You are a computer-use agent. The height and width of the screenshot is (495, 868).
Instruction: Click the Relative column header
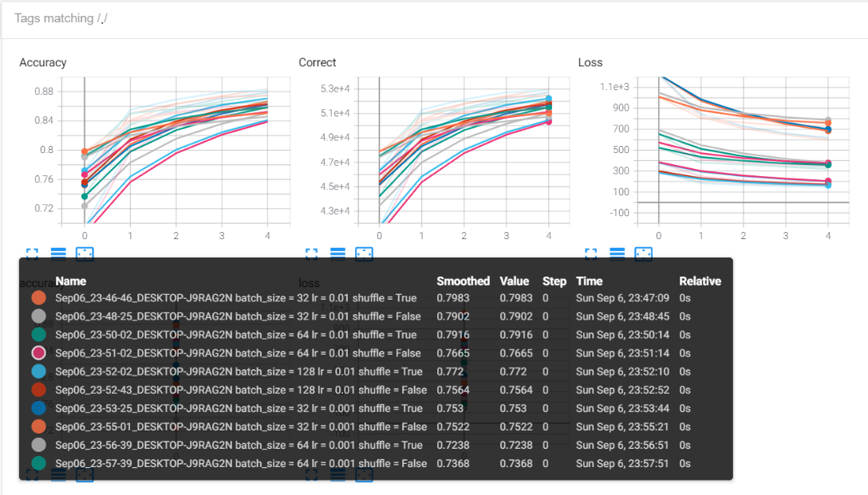click(700, 281)
